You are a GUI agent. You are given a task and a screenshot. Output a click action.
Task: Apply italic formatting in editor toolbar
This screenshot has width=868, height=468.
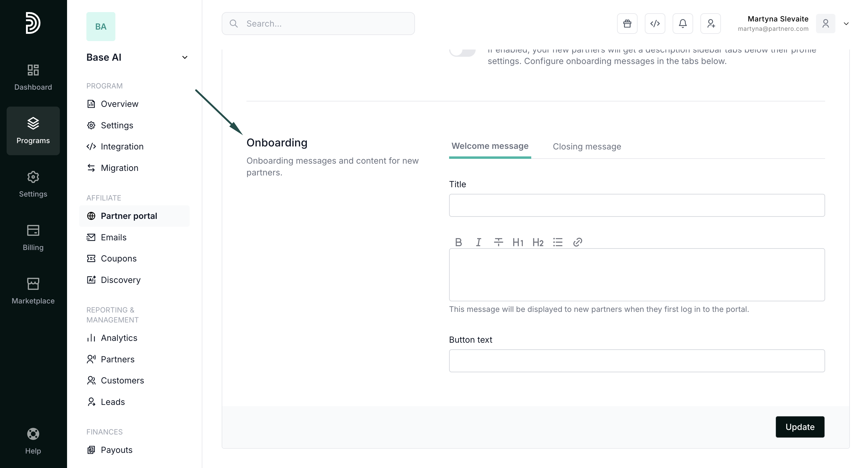pyautogui.click(x=478, y=242)
